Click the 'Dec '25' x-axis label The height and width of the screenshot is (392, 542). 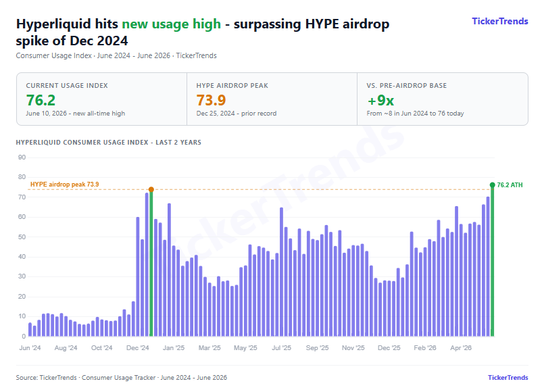click(x=389, y=348)
